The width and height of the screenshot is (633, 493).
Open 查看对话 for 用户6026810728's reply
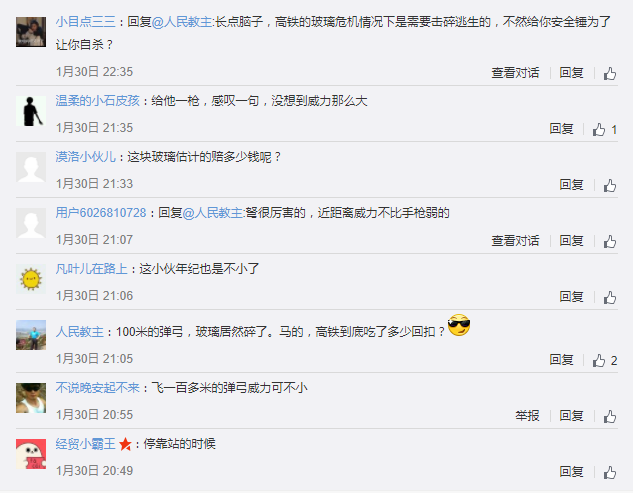(x=515, y=241)
